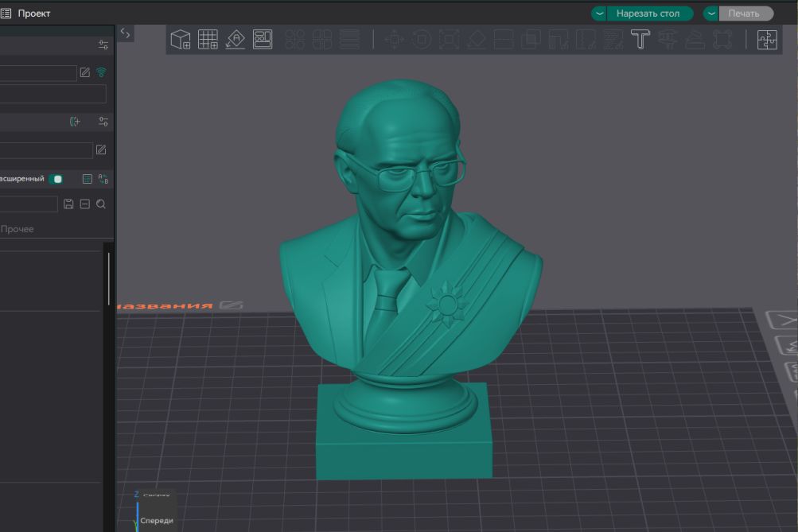This screenshot has height=532, width=798.
Task: Click the Спереди label on view cube
Action: coord(157,520)
